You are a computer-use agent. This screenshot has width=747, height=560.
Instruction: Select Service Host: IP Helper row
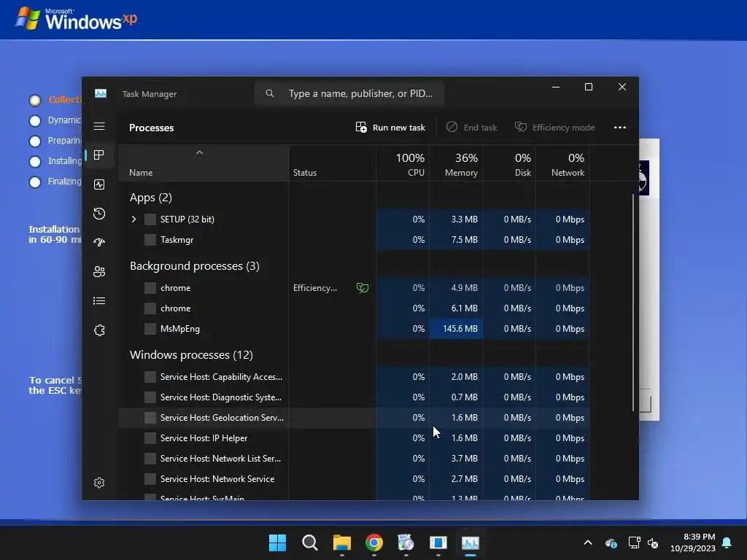(x=354, y=438)
